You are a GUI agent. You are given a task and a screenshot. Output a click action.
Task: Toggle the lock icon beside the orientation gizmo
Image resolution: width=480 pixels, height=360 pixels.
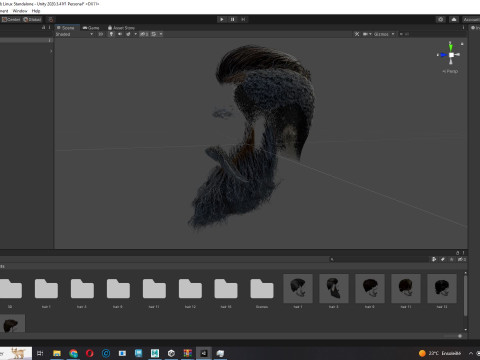(462, 44)
